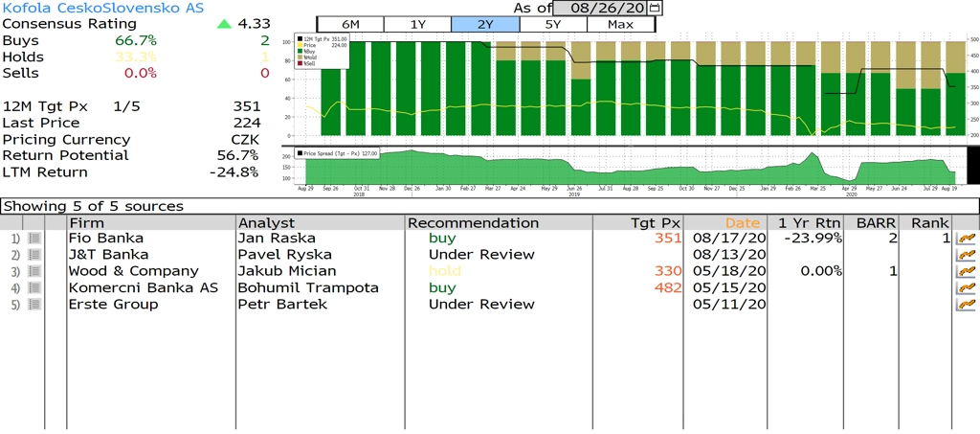
Task: Sort the table by Firm column
Action: coord(151,222)
